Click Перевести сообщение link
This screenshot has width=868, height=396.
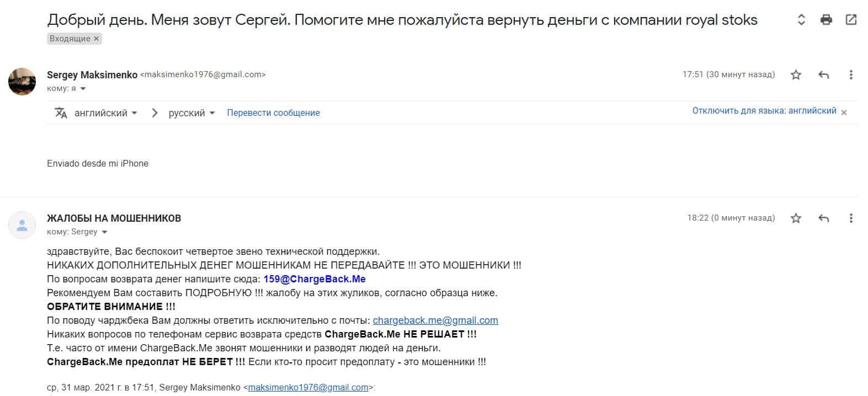(273, 113)
